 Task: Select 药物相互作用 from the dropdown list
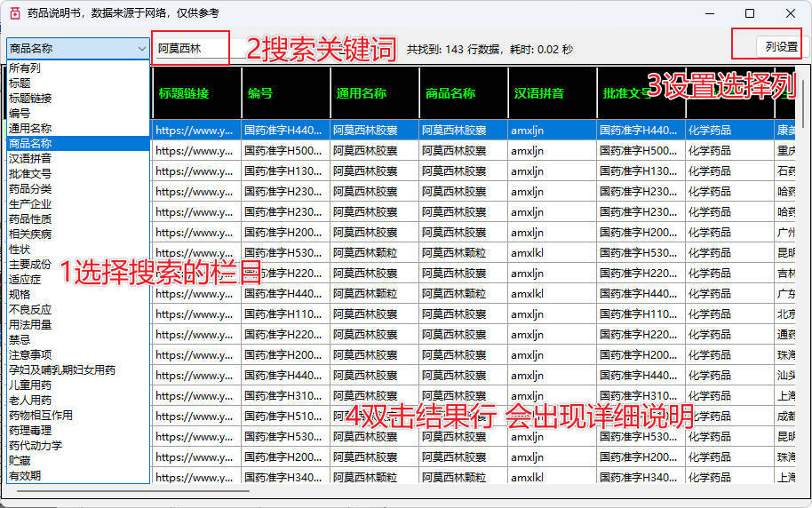pyautogui.click(x=41, y=416)
